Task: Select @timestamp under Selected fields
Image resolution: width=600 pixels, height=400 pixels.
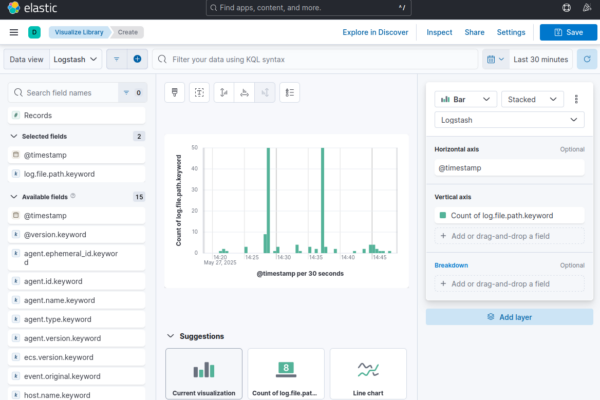Action: 77,155
